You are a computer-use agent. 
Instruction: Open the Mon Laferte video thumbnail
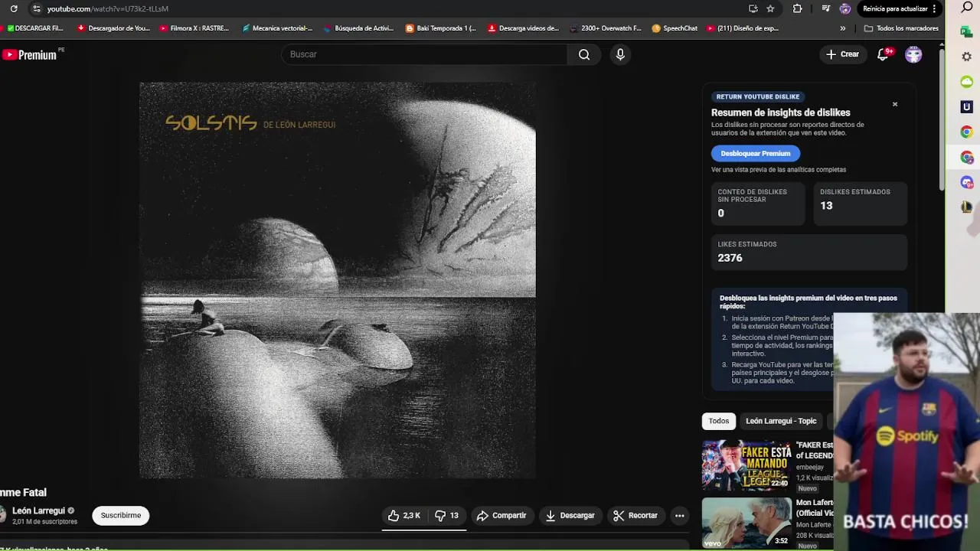pos(746,523)
